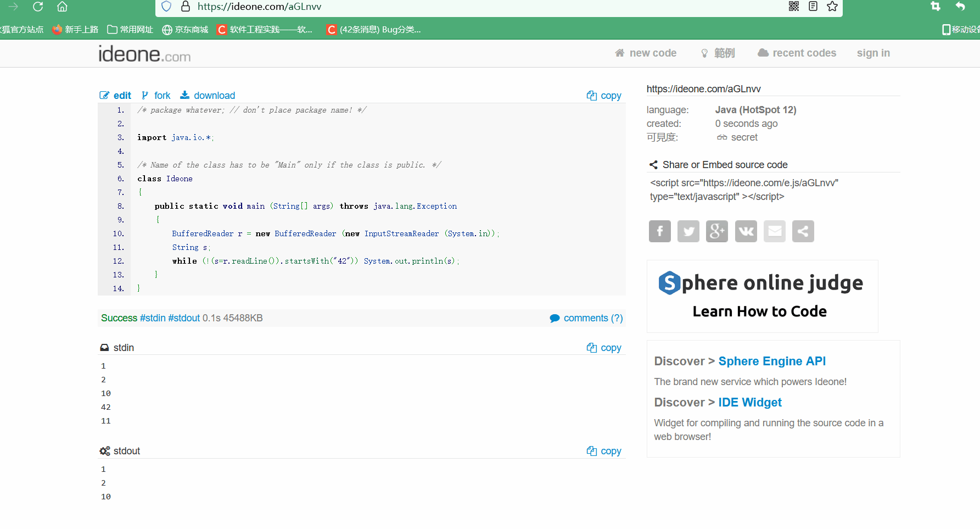Click the stdin value 42
Image resolution: width=980 pixels, height=529 pixels.
(x=106, y=407)
